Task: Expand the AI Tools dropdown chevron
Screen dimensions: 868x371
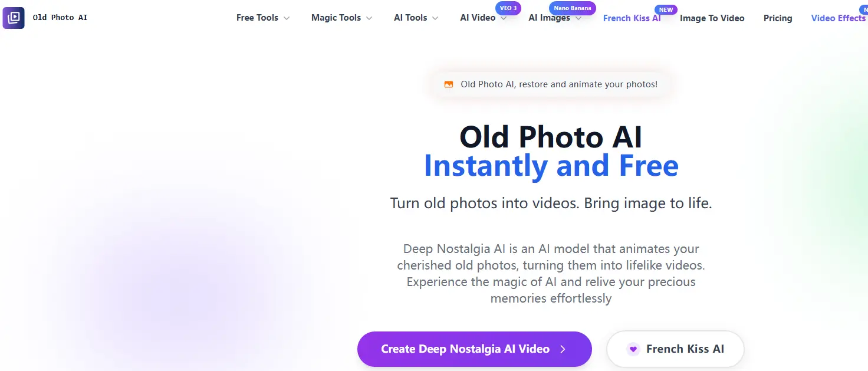Action: [x=435, y=18]
